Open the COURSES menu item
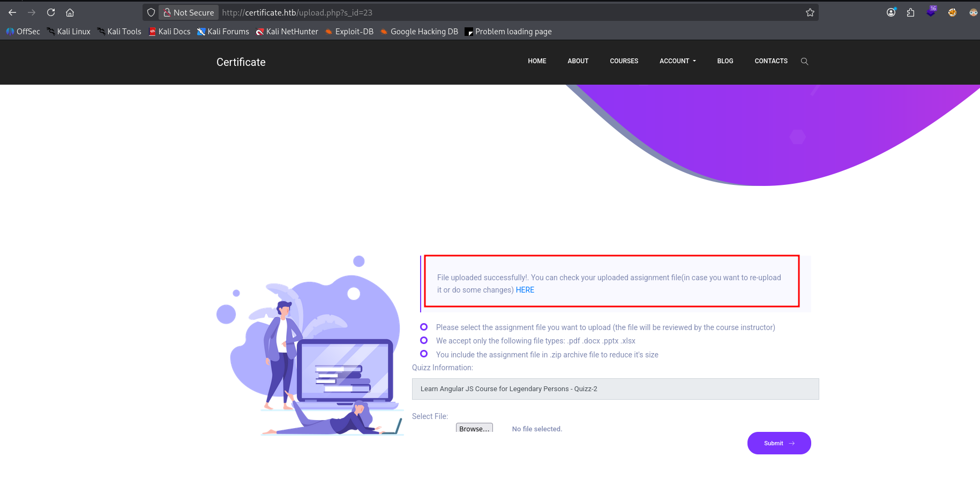Screen dimensions: 980x501 pos(624,61)
